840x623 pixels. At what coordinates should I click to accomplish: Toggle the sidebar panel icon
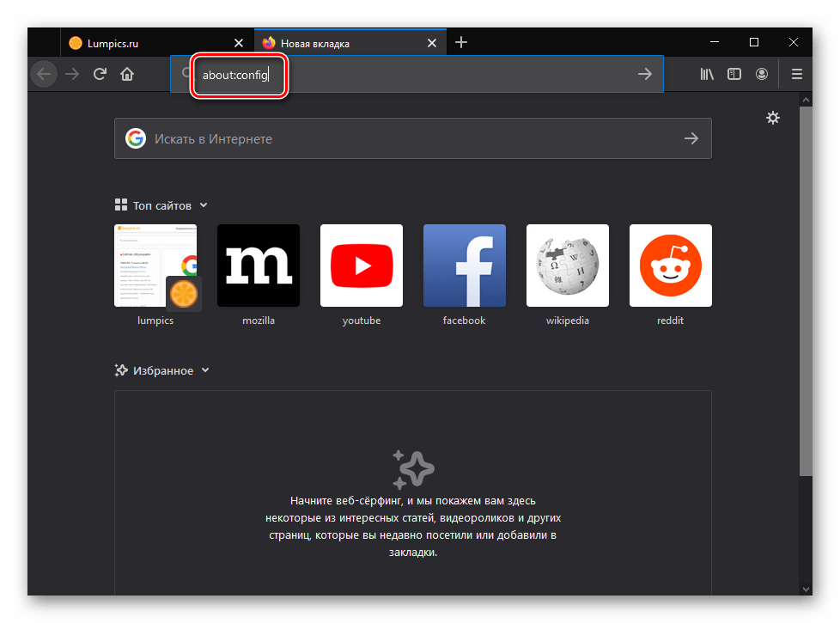tap(734, 75)
